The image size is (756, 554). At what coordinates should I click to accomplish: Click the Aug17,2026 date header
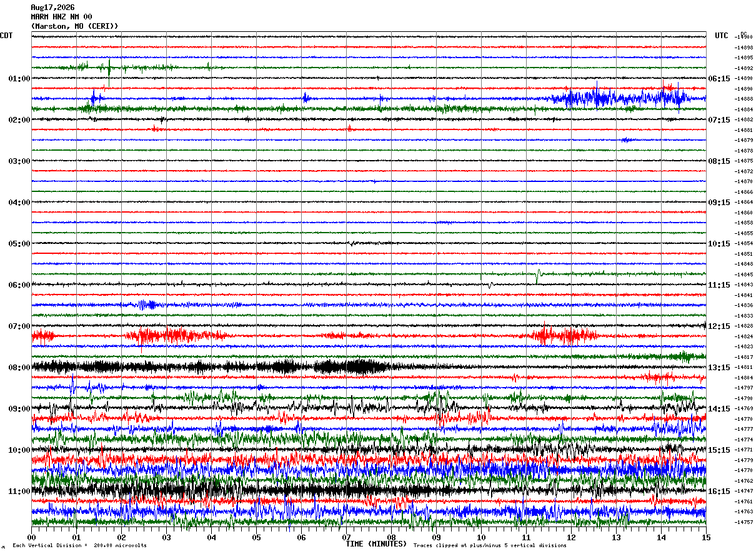point(52,8)
